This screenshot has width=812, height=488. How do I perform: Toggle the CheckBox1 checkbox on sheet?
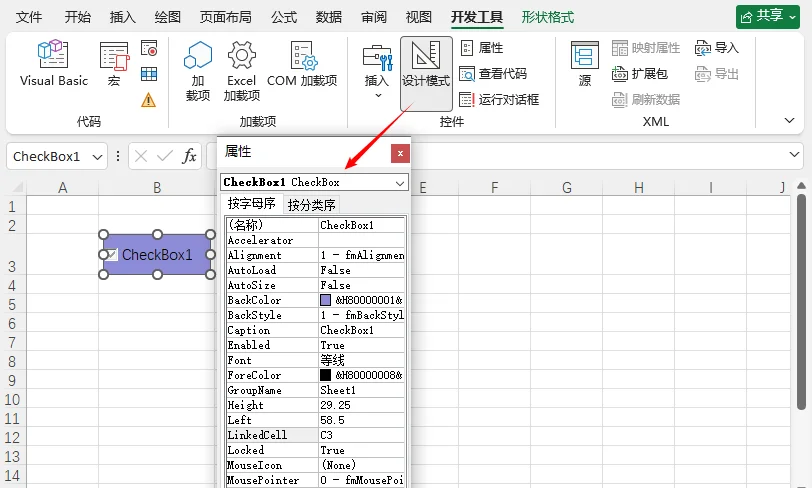pyautogui.click(x=112, y=254)
